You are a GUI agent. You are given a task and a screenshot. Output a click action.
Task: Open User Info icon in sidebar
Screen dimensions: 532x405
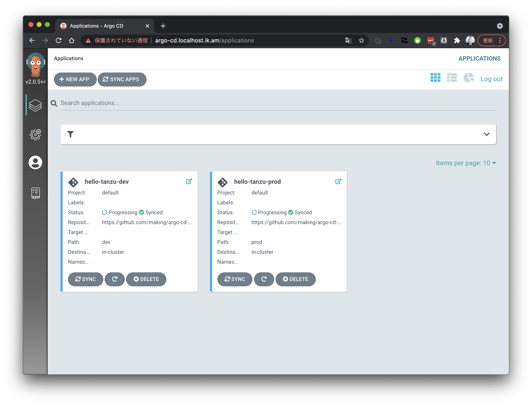click(x=35, y=162)
